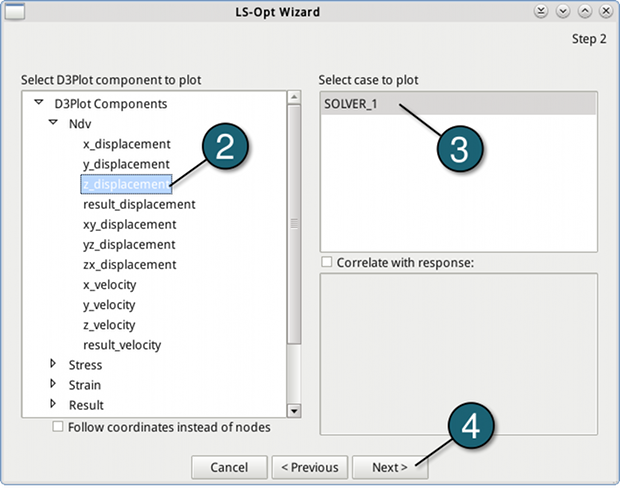Expand the Stress component group
The image size is (620, 488).
(x=53, y=364)
